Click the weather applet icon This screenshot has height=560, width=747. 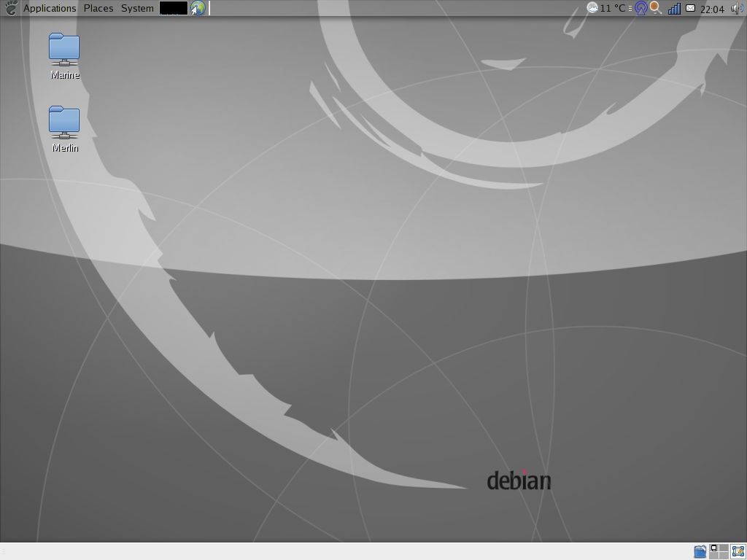coord(592,7)
